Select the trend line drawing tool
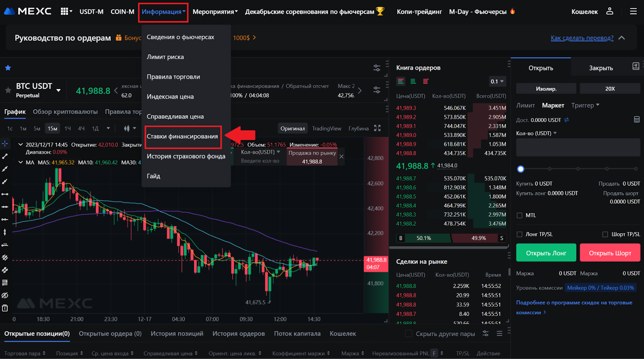Screen dimensions: 644x359 5,156
